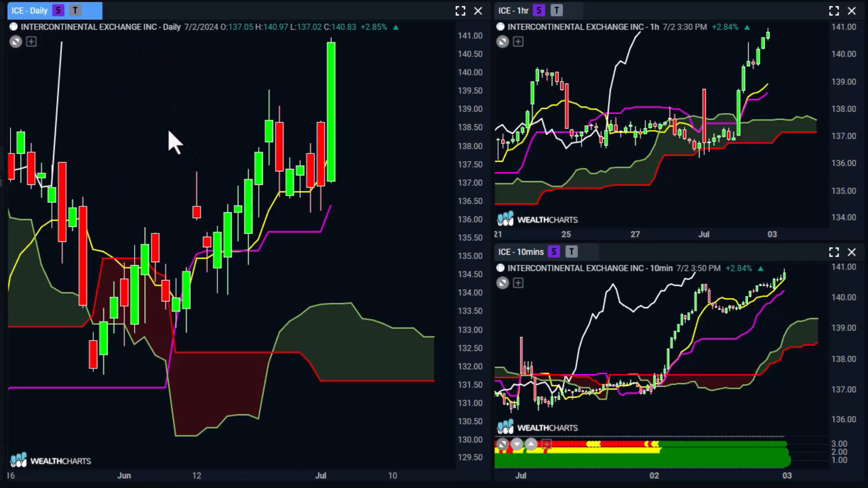868x488 pixels.
Task: Click the add indicator plus on 1h chart
Action: (518, 42)
